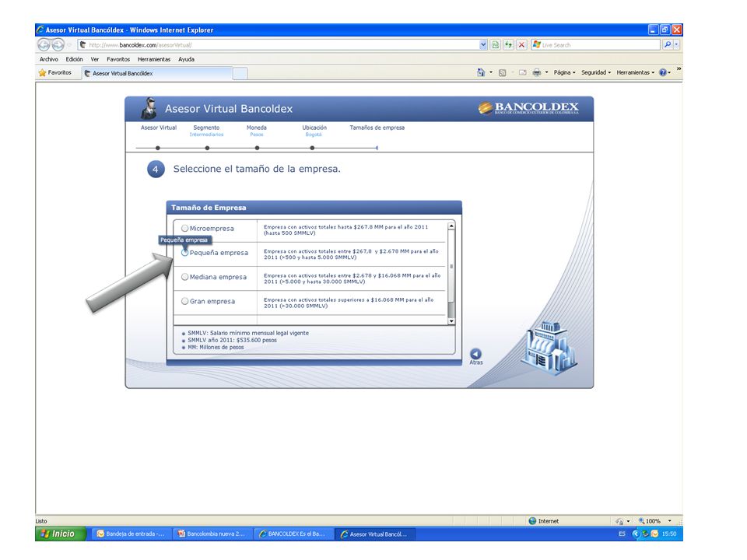
Task: Open the Herramientas menu in menu bar
Action: pos(154,59)
